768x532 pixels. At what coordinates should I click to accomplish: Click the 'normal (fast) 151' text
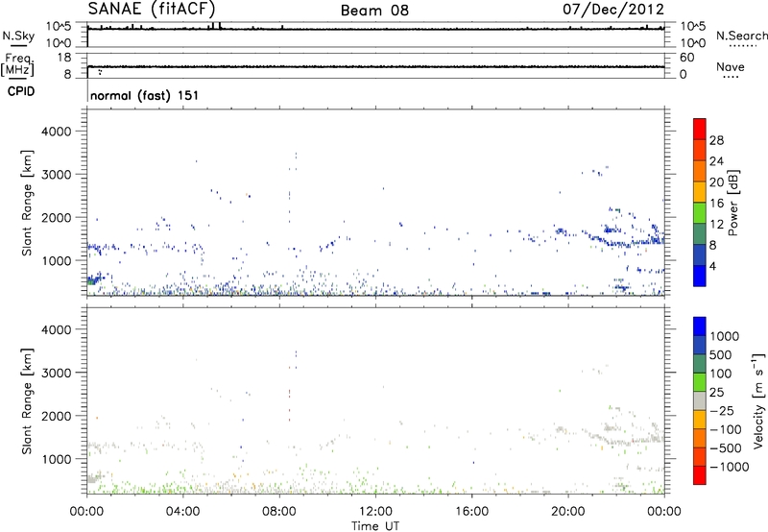pos(145,95)
